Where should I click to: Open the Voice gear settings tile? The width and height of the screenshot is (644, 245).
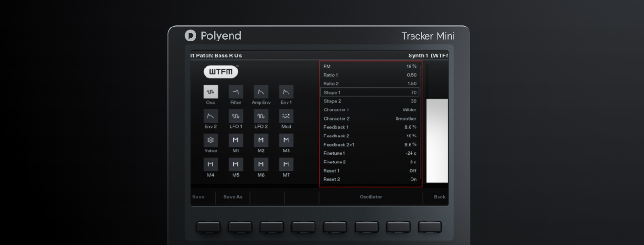click(x=211, y=140)
